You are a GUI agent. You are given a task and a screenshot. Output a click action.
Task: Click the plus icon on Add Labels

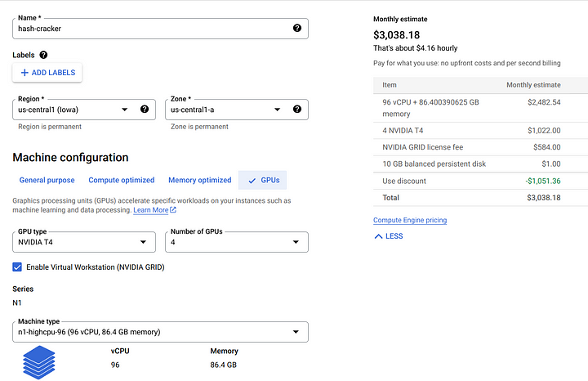24,73
